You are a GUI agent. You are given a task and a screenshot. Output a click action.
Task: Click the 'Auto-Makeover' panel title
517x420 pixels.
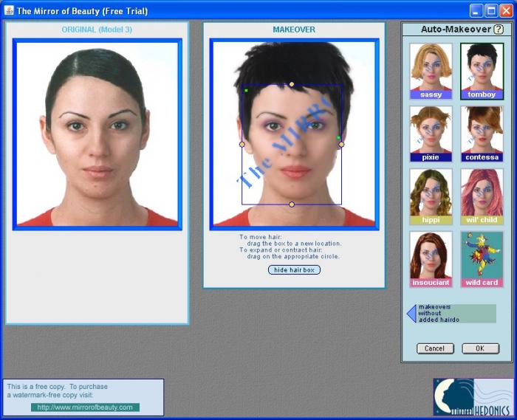click(456, 30)
